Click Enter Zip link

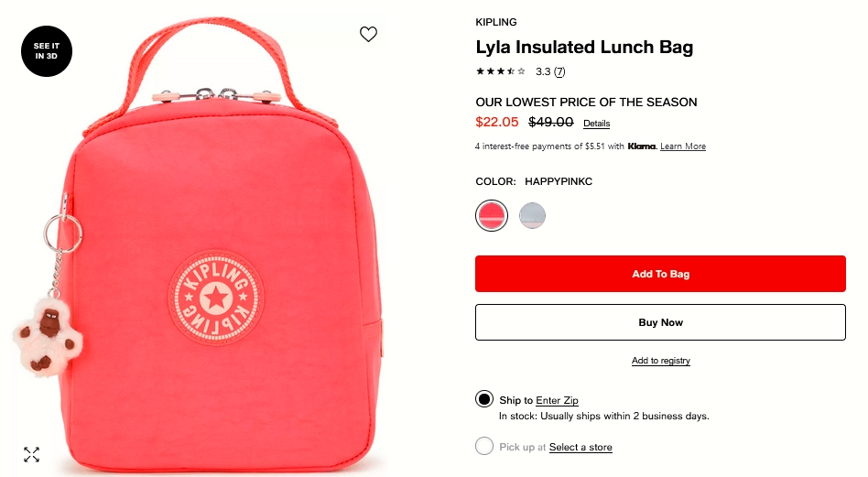(x=557, y=400)
